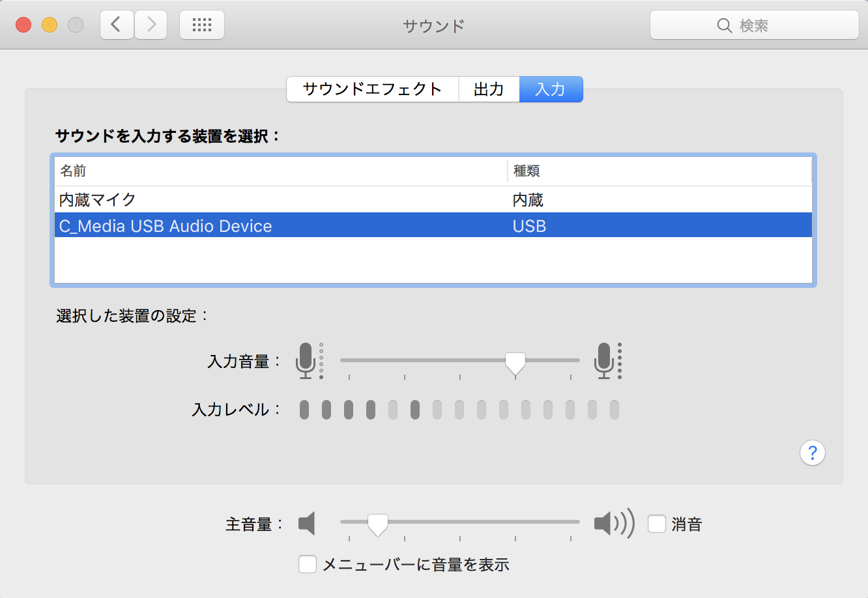Screen dimensions: 868x598
Task: Select C_Media USB Audio Device row
Action: 166,226
